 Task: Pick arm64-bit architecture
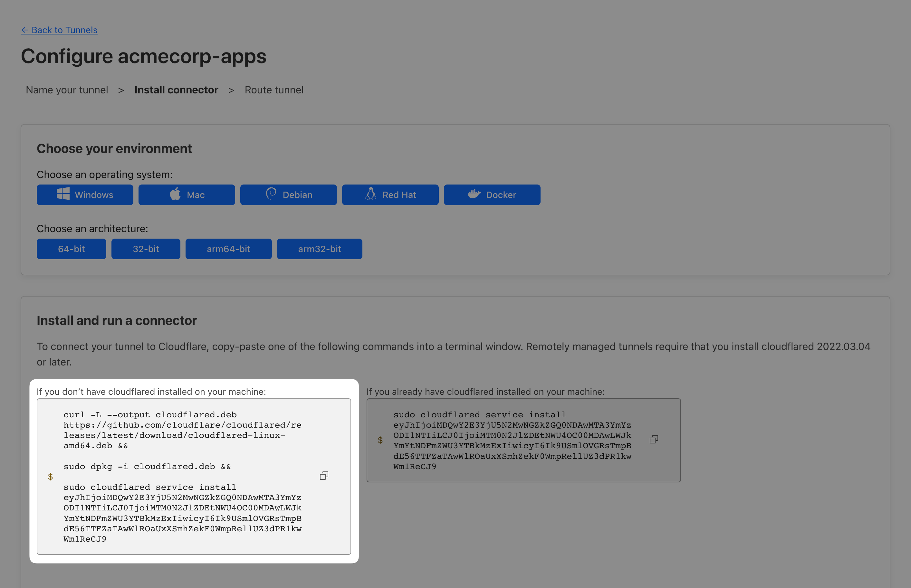tap(228, 249)
